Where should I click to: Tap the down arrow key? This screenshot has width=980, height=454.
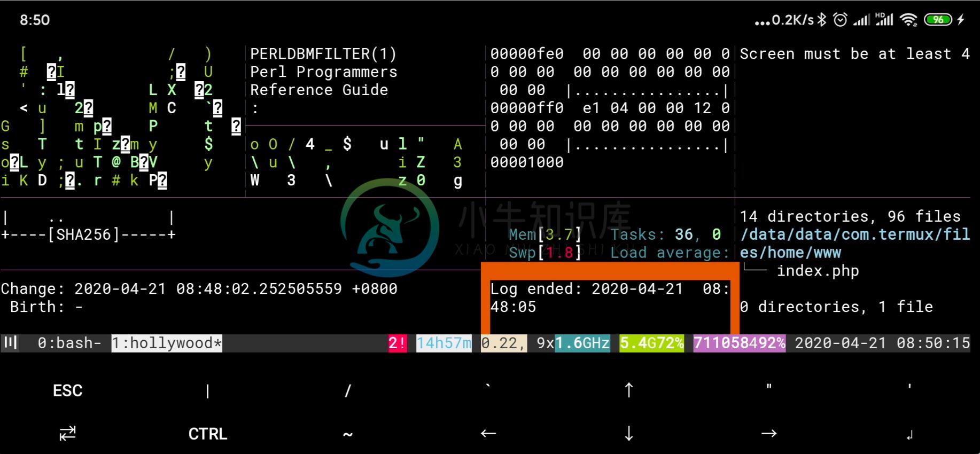[628, 433]
